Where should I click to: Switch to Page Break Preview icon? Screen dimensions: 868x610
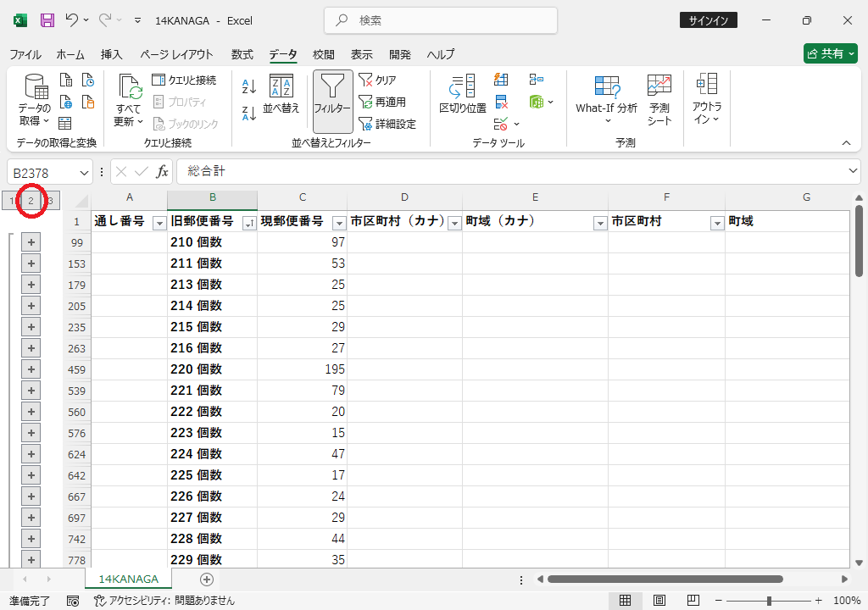pyautogui.click(x=693, y=601)
